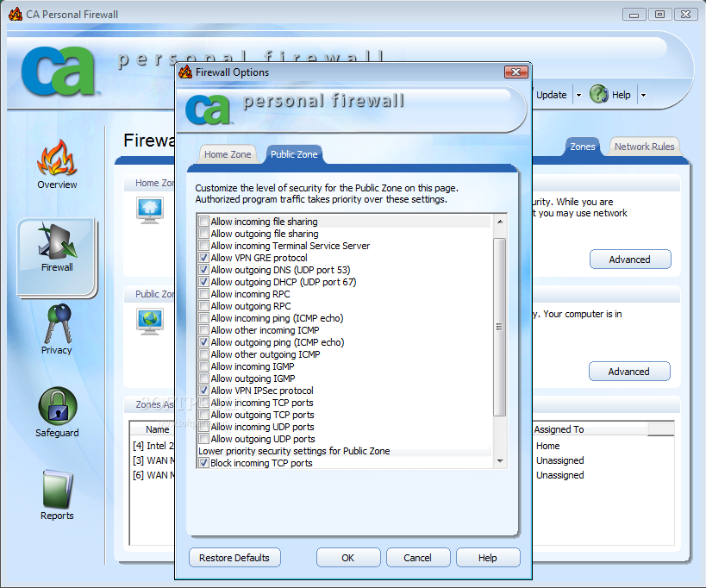Select the [4] Intel adapter row

pyautogui.click(x=153, y=446)
